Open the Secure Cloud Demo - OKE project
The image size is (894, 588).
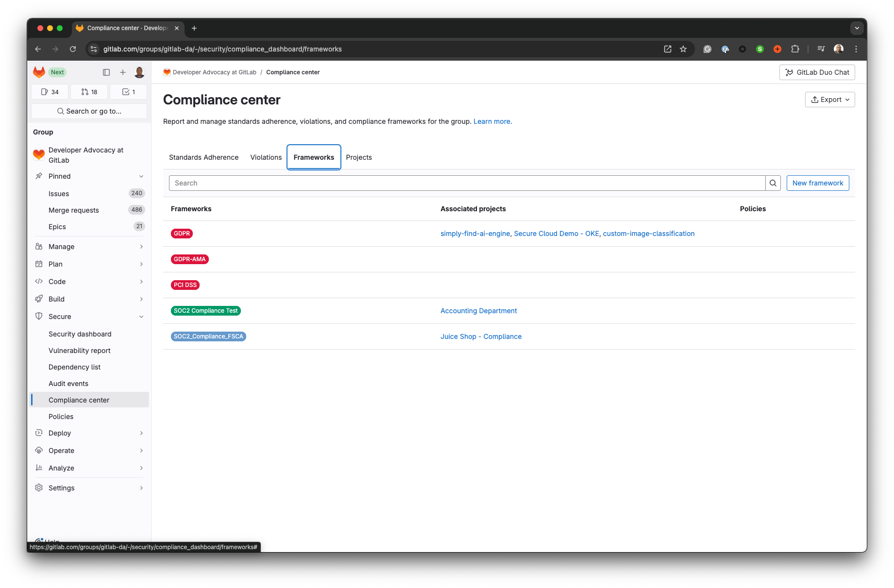tap(557, 234)
